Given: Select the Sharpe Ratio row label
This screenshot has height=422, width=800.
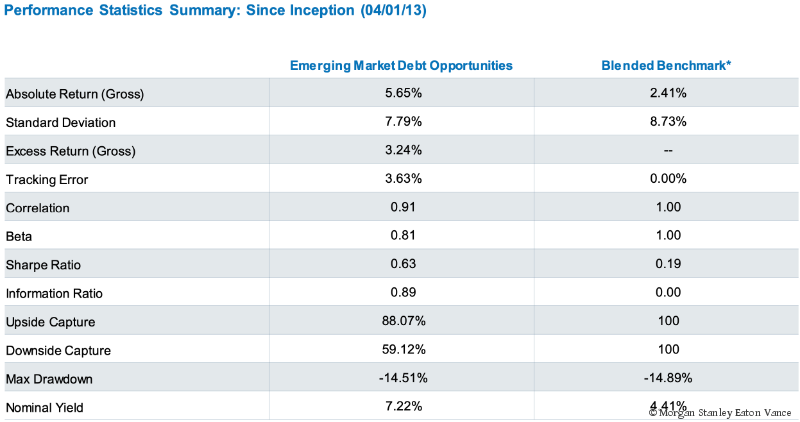Looking at the screenshot, I should [44, 264].
